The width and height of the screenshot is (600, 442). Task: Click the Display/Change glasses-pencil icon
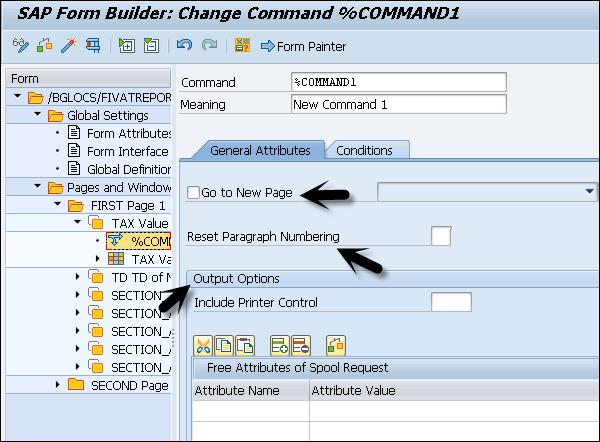click(x=19, y=45)
